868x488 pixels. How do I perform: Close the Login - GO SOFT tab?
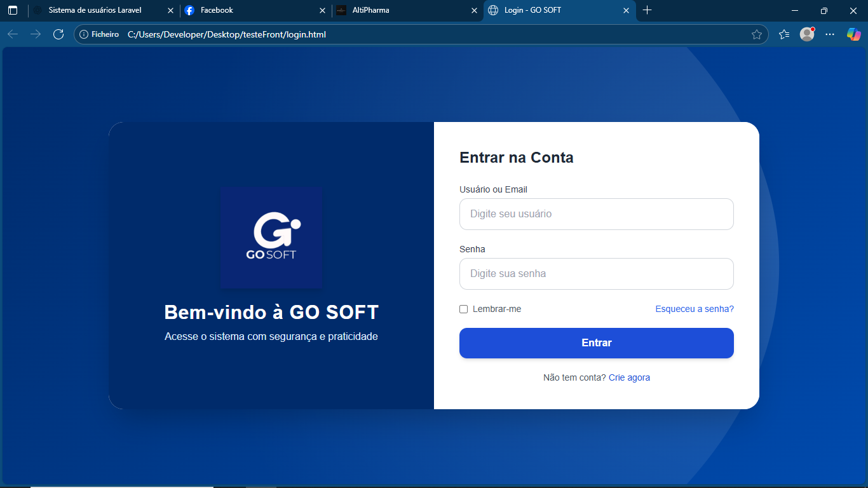pos(626,10)
